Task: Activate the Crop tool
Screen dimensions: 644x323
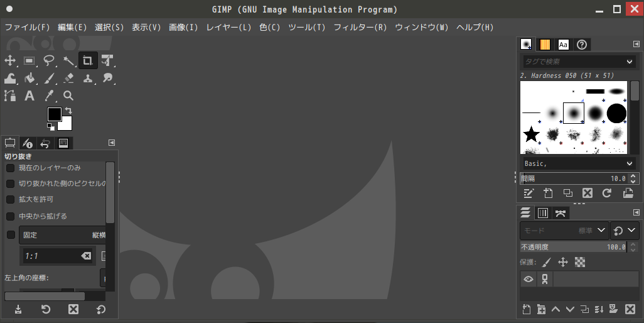Action: tap(88, 61)
